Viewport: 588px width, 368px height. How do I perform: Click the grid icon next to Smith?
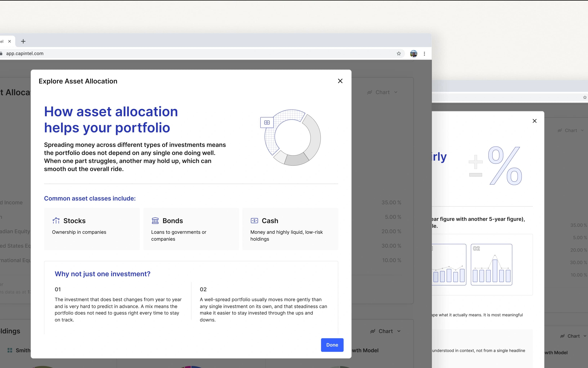pos(10,350)
